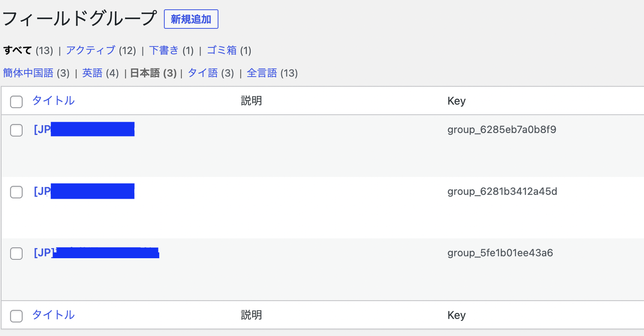This screenshot has width=644, height=336.
Task: Select the 日本語 language filter
Action: pyautogui.click(x=145, y=73)
